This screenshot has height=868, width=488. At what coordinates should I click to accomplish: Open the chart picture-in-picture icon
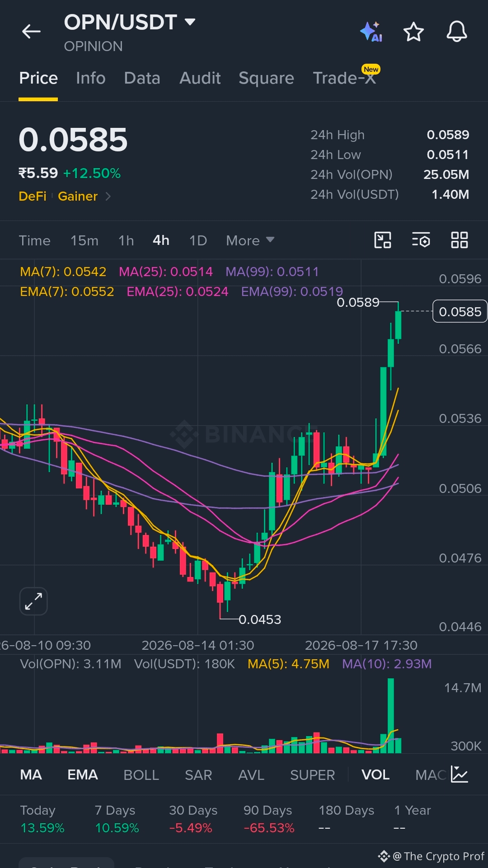[383, 240]
